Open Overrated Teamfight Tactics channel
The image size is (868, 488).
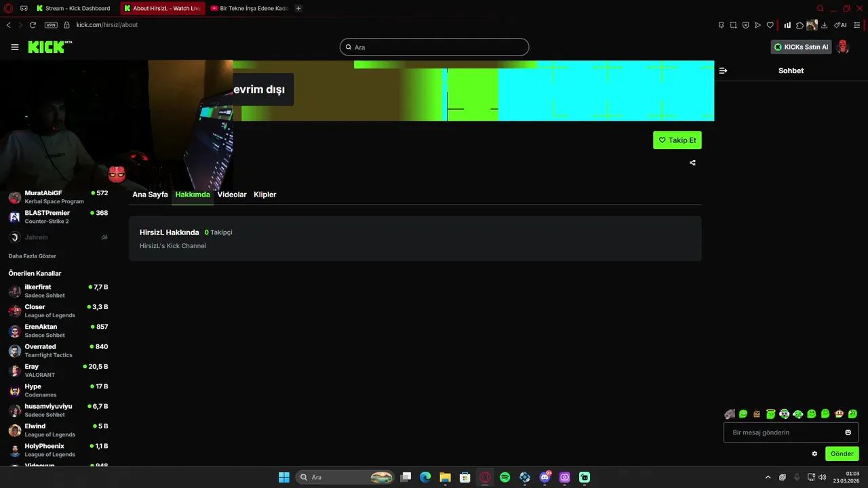[58, 350]
